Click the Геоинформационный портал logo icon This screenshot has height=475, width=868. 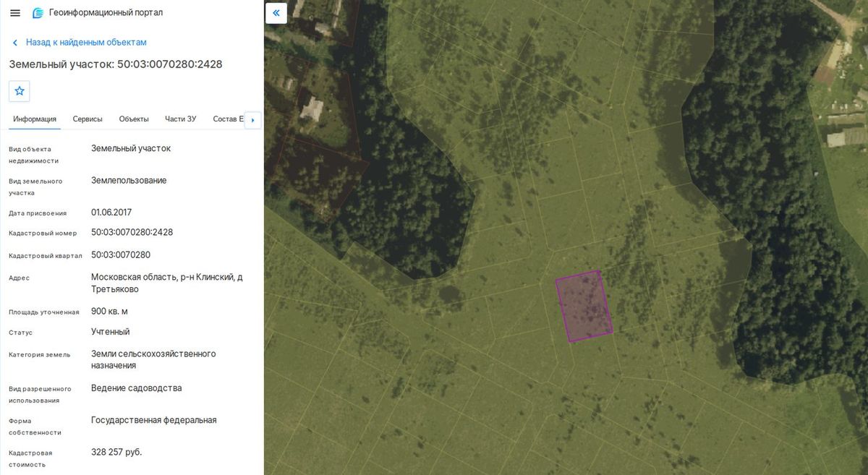[38, 13]
